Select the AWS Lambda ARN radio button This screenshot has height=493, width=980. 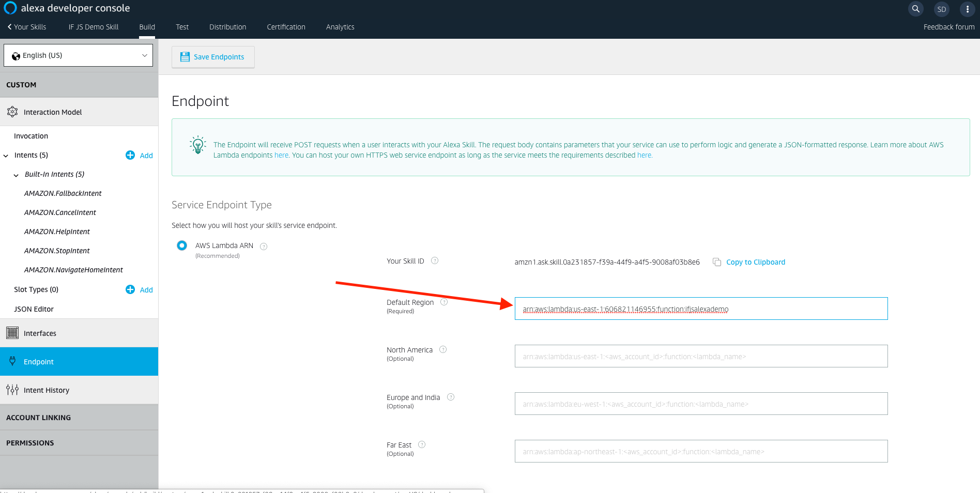(182, 245)
